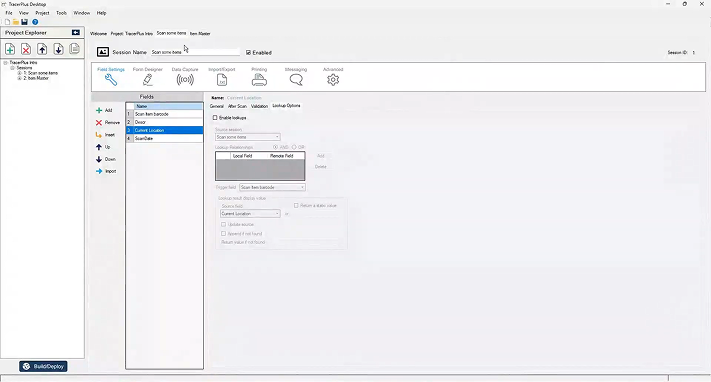Click the copy session pages icon
Screen dimensions: 711x382
click(x=75, y=49)
